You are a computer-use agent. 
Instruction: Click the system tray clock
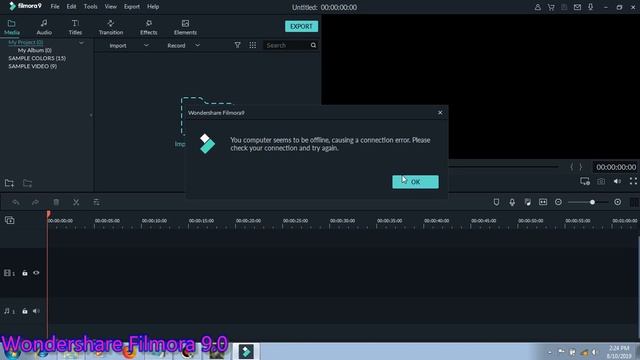click(x=619, y=352)
